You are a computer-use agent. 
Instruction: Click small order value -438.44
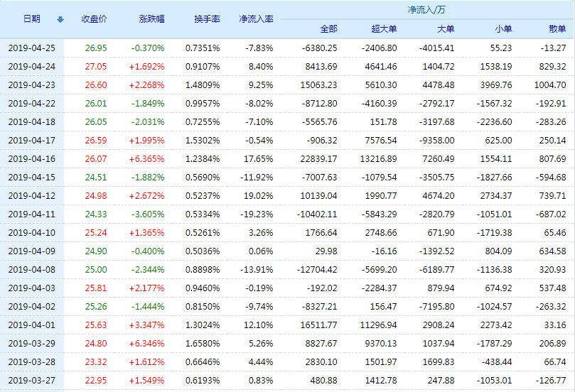[497, 362]
